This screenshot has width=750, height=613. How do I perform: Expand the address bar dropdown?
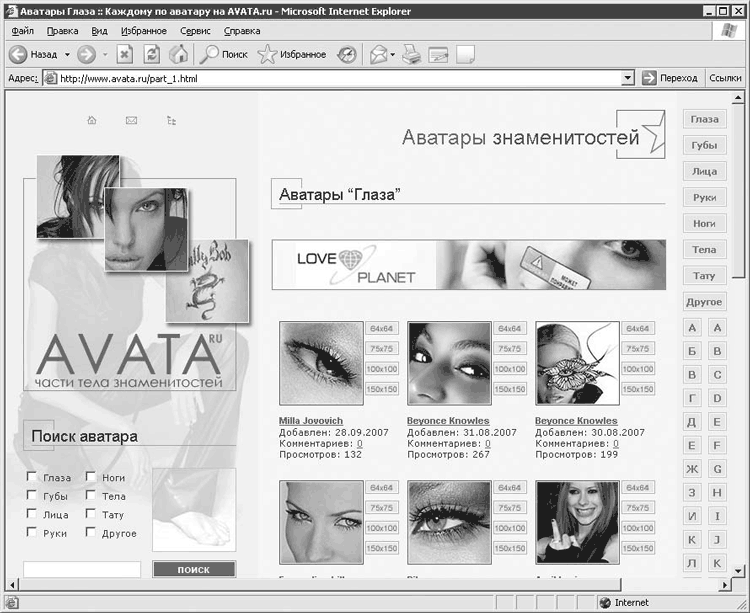pos(628,78)
